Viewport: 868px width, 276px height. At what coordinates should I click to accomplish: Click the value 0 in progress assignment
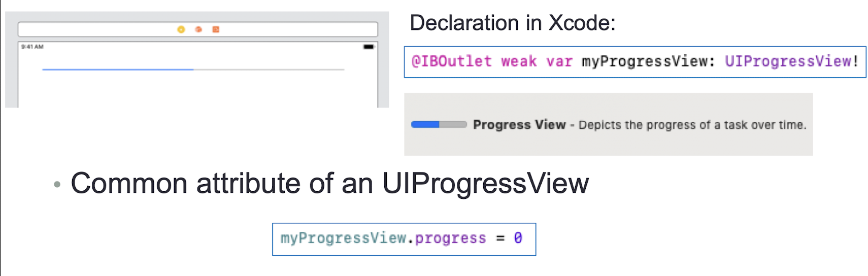518,238
